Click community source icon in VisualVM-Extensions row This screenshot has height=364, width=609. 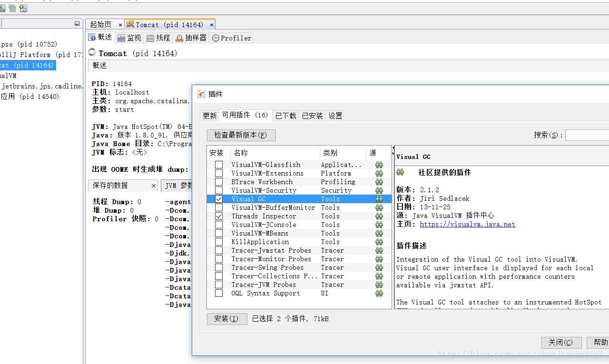click(379, 173)
